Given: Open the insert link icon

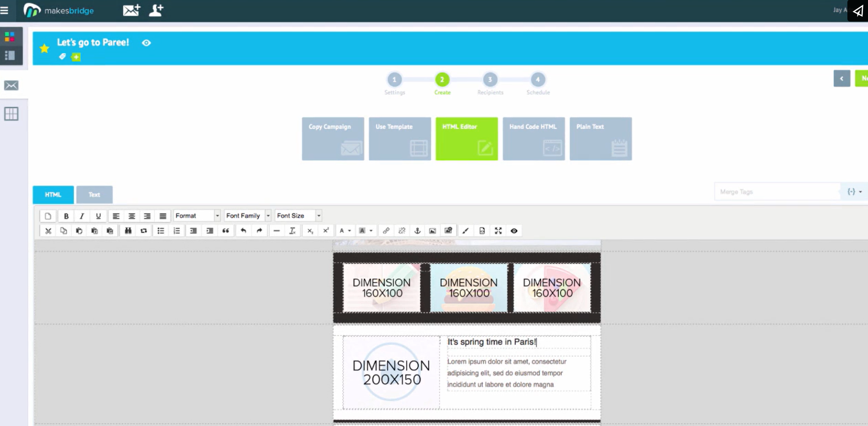Looking at the screenshot, I should tap(386, 231).
